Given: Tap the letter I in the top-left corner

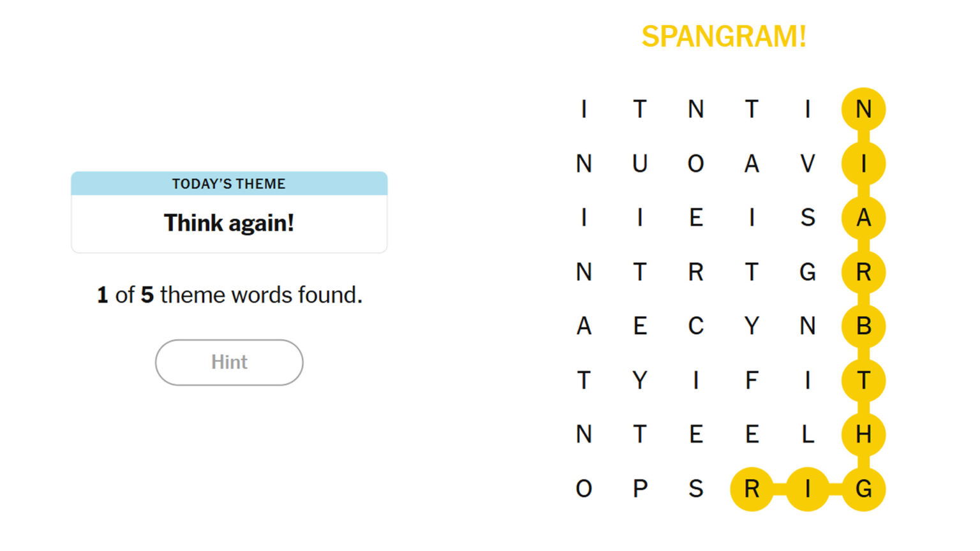Looking at the screenshot, I should [x=584, y=110].
